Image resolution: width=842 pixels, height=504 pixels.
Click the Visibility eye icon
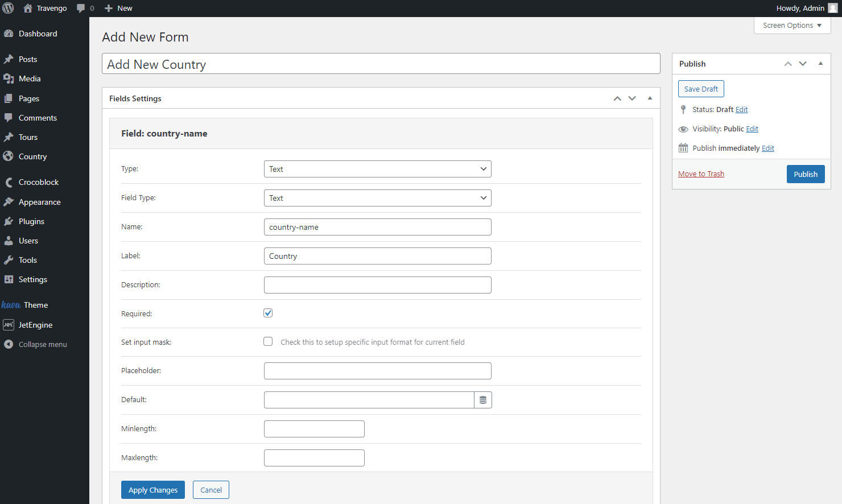tap(683, 129)
